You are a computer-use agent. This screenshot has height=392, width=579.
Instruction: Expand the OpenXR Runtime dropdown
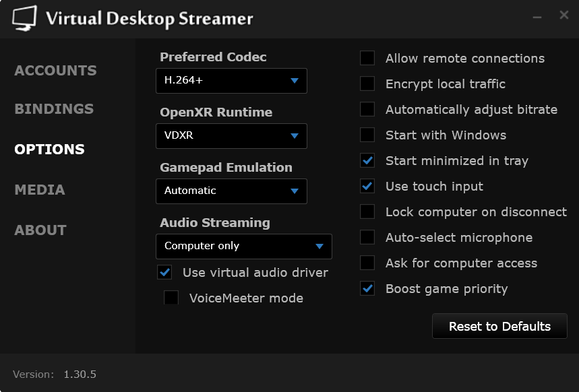pos(231,136)
